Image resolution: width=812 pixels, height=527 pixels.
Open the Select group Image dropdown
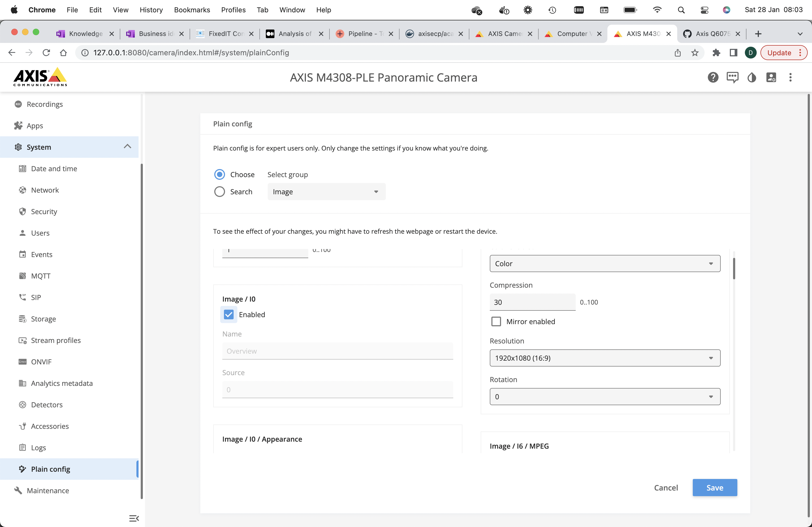(326, 192)
